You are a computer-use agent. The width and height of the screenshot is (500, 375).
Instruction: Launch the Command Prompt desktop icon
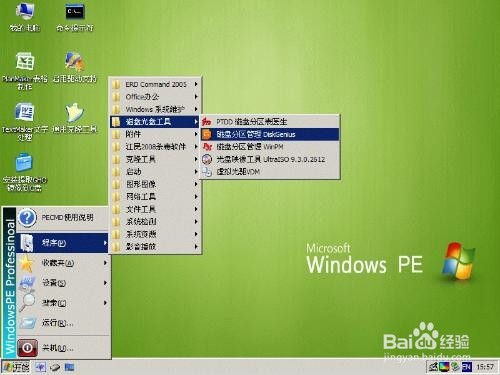click(x=75, y=16)
